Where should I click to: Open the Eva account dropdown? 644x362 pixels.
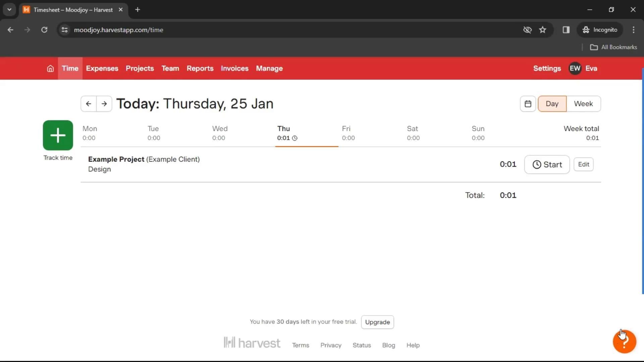coord(591,68)
